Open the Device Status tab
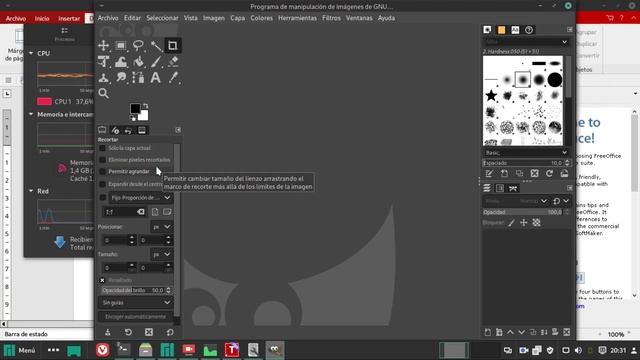Screen dimensions: 640x360 (x=115, y=130)
